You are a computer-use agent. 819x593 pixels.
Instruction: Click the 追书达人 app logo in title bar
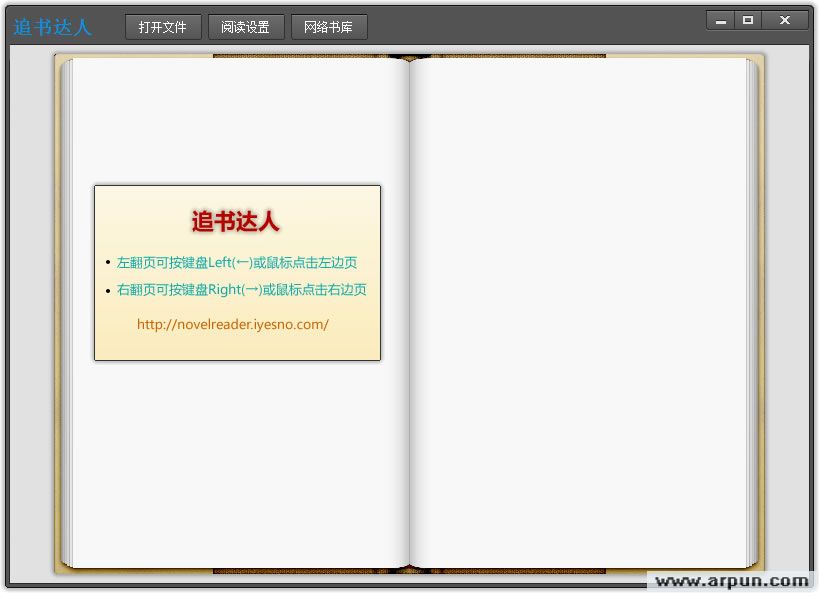click(52, 27)
